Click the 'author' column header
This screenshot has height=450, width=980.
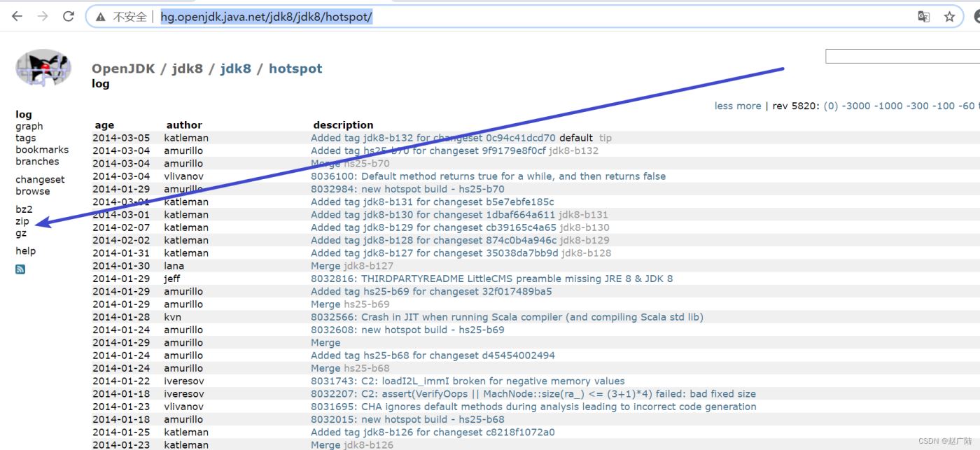coord(184,125)
